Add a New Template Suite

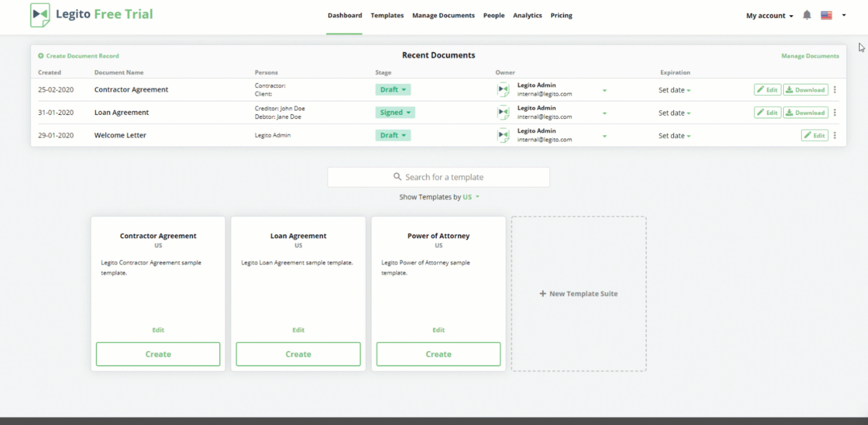point(578,294)
